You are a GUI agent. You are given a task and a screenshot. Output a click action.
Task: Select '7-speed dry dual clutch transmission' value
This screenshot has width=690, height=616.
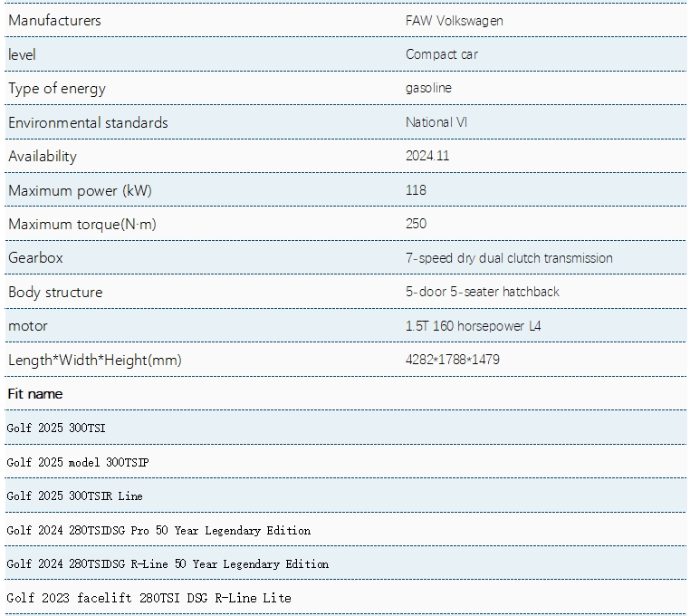[509, 258]
